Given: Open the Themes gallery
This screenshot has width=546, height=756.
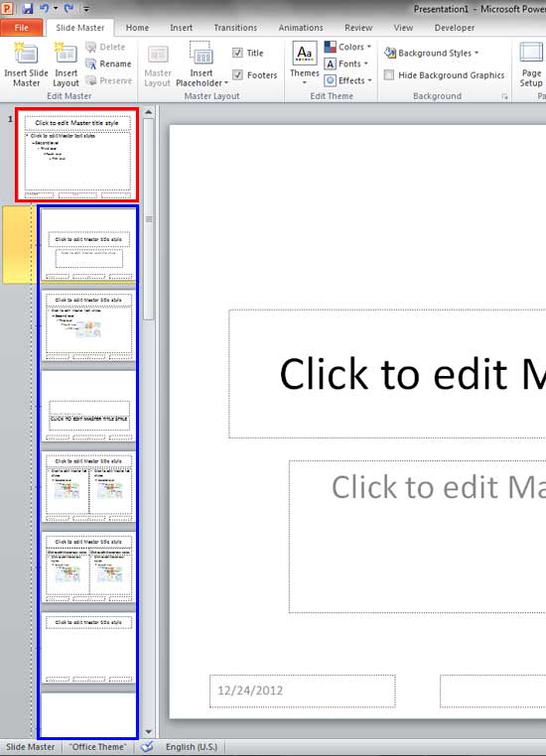Looking at the screenshot, I should click(x=305, y=63).
